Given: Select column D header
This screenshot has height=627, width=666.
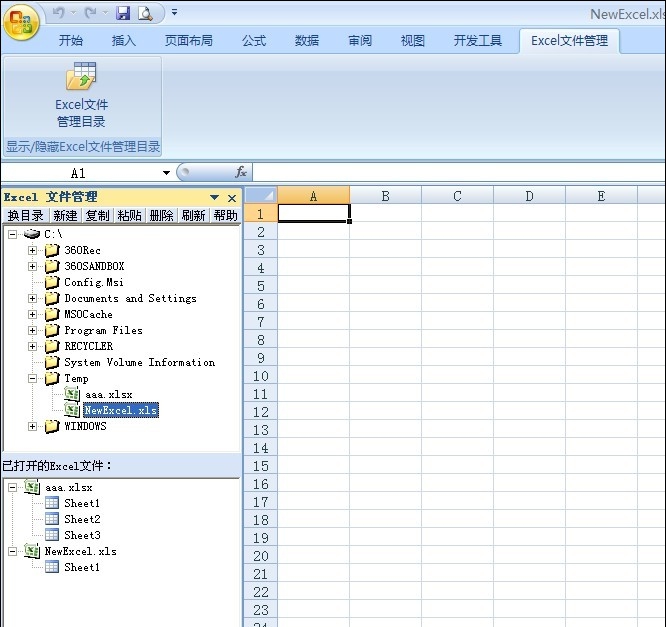Looking at the screenshot, I should point(529,196).
